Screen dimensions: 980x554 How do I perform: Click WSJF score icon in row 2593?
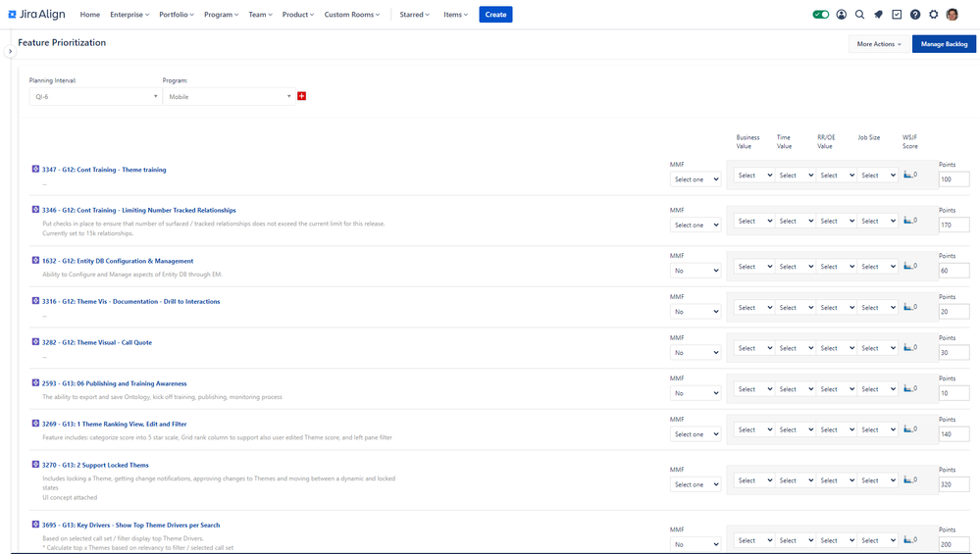(907, 388)
